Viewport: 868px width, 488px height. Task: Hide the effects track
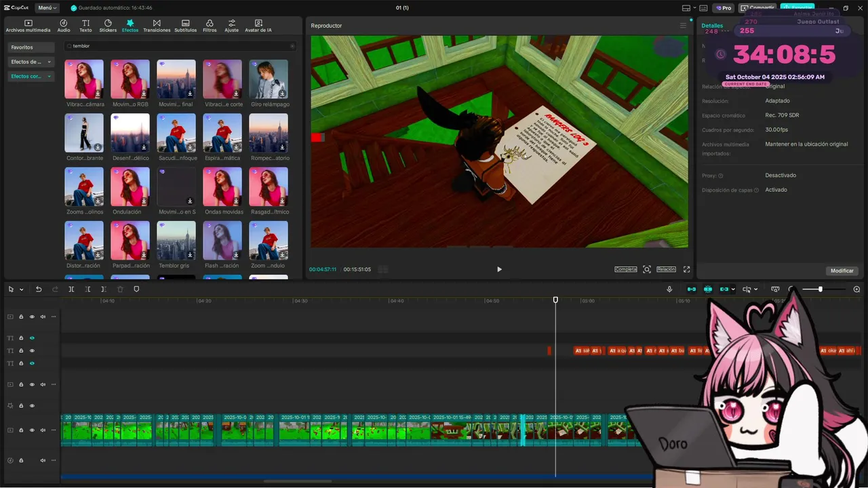32,405
